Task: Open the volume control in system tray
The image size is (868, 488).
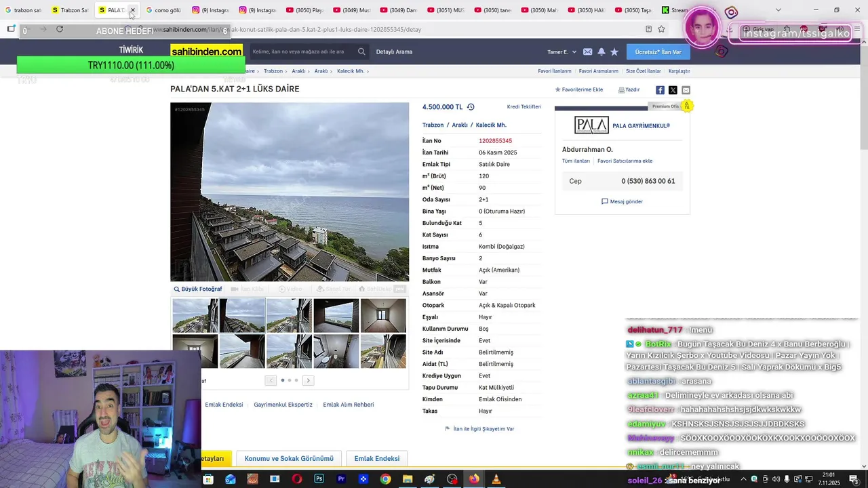Action: (776, 479)
